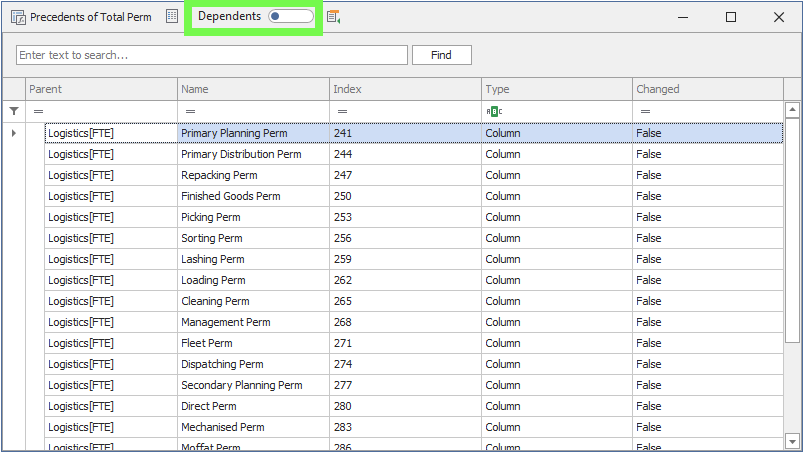The width and height of the screenshot is (803, 452).
Task: Toggle the Dependents switch
Action: pyautogui.click(x=290, y=17)
